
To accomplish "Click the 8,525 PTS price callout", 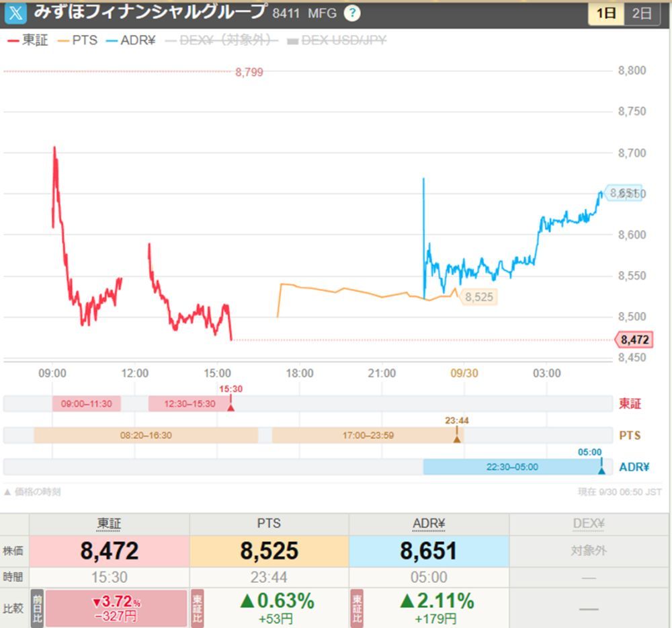I will tap(478, 297).
